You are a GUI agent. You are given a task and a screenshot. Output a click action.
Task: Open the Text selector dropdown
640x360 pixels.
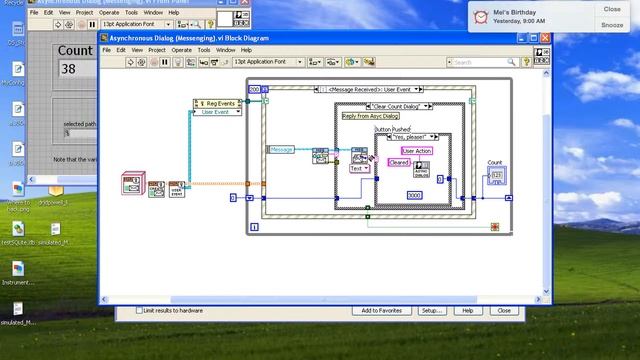360,168
